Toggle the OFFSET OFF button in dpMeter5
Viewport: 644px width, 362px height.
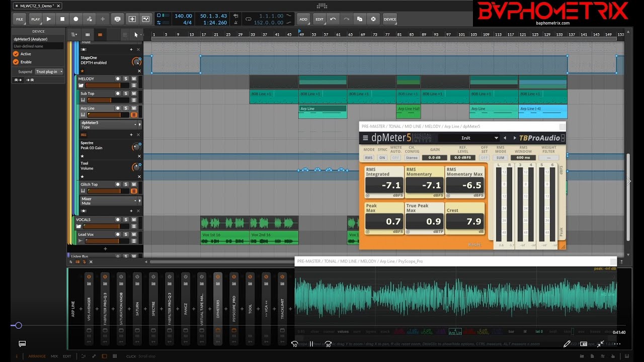pos(484,158)
